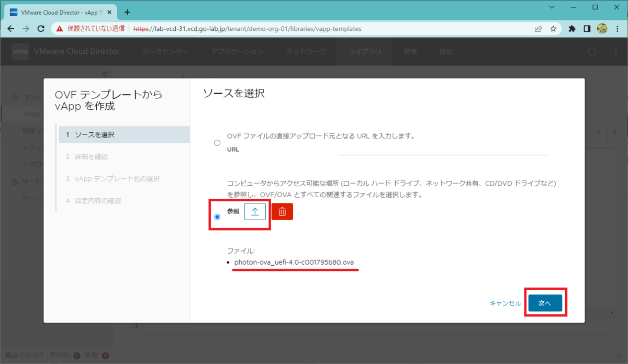Image resolution: width=628 pixels, height=364 pixels.
Task: Open the Chrome three-dot menu
Action: pos(617,29)
